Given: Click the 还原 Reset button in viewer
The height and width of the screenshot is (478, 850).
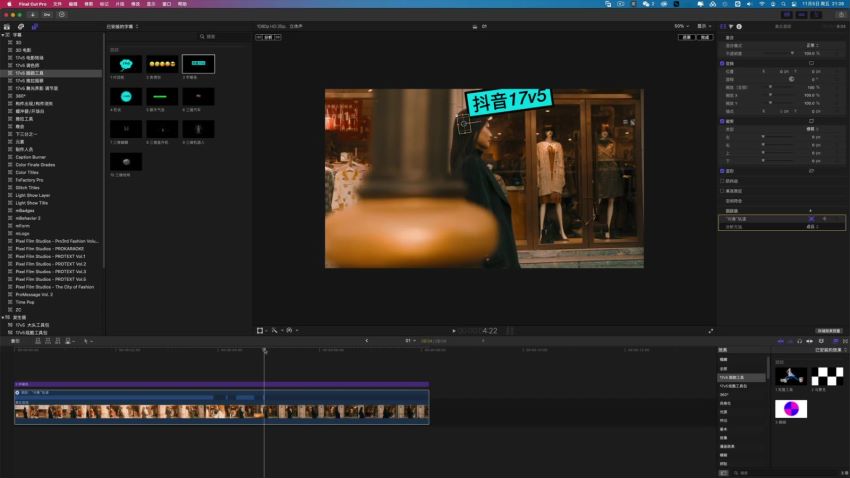Looking at the screenshot, I should pos(687,37).
